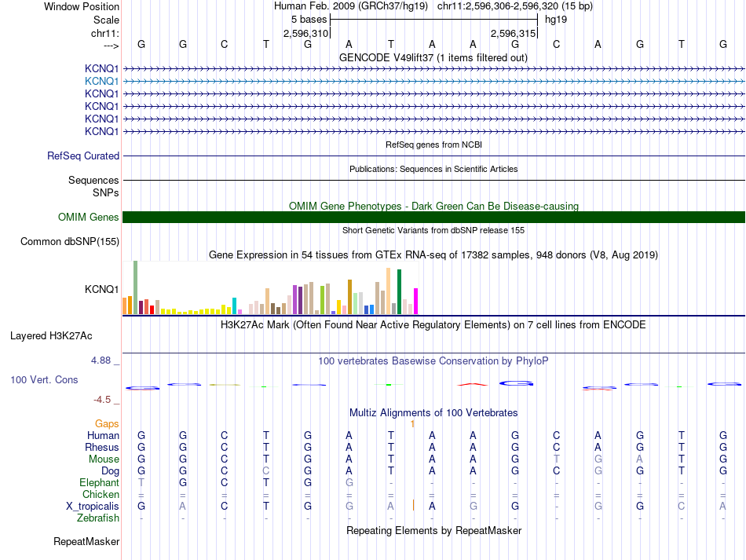Click the 100 Vert. Cons track label
This screenshot has width=746, height=560.
point(44,379)
